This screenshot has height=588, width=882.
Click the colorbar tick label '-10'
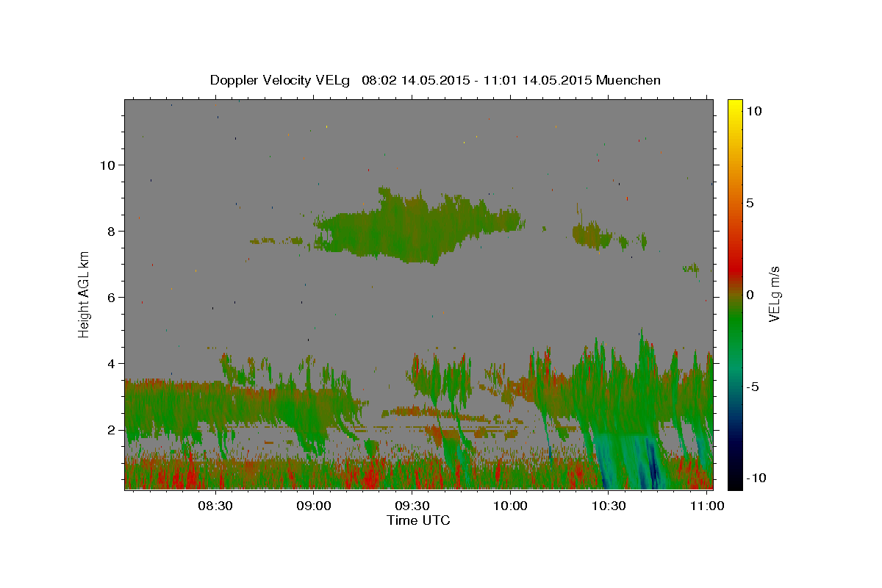pos(756,478)
